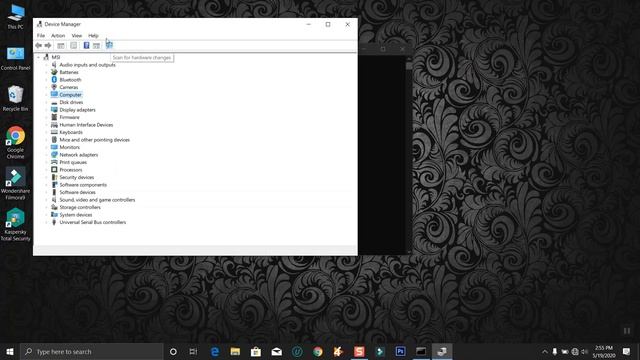Toggle the show/hide console tree toolbar icon

click(61, 45)
